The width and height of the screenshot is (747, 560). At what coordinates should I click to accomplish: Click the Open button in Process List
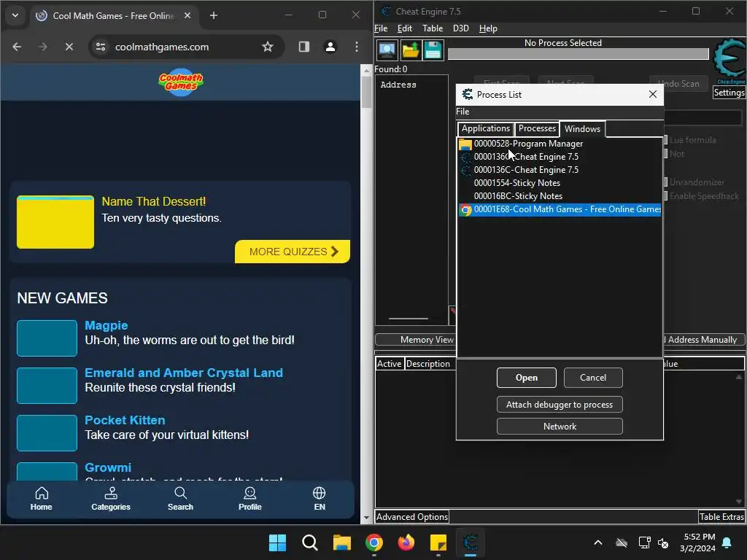[x=527, y=378]
